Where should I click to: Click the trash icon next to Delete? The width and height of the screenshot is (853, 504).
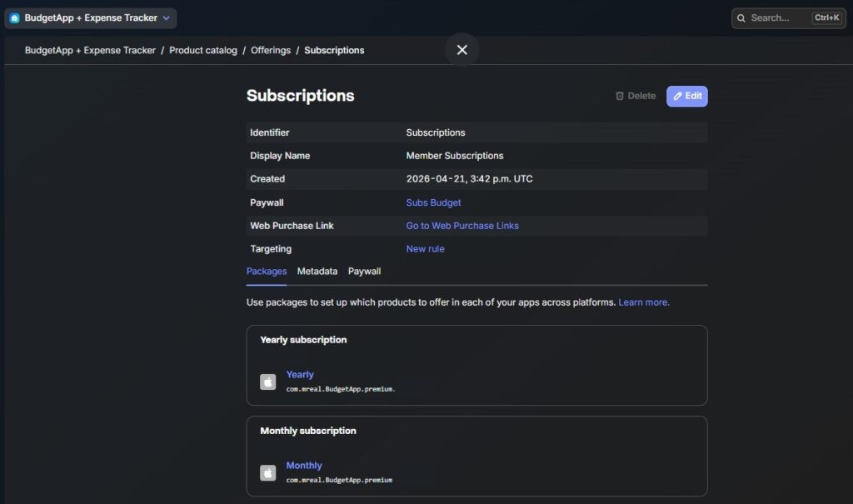coord(619,96)
